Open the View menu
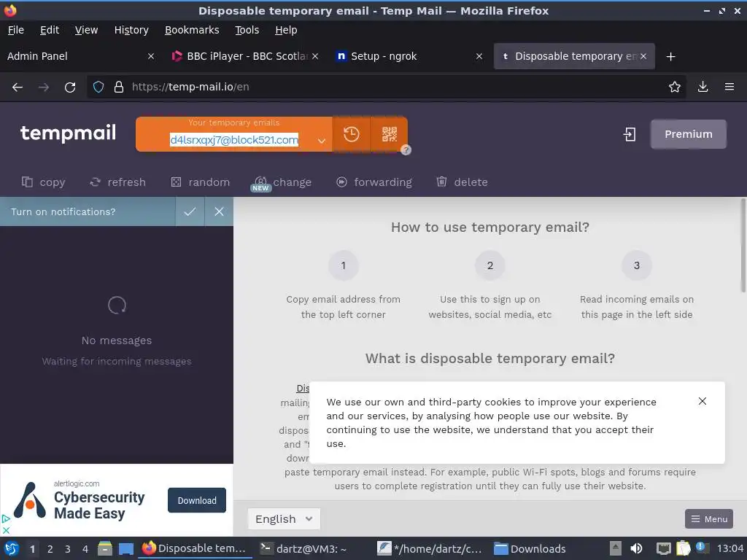The width and height of the screenshot is (747, 560). click(86, 30)
